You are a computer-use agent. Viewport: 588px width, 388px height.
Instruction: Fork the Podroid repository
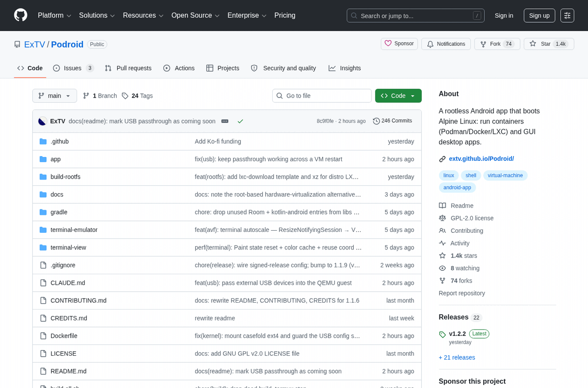click(497, 44)
